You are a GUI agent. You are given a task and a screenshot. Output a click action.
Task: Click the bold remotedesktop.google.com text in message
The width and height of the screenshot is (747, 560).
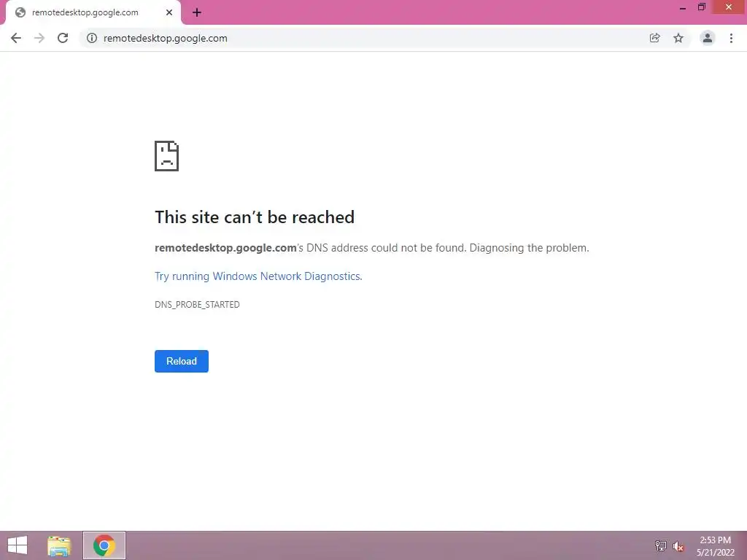click(x=225, y=248)
